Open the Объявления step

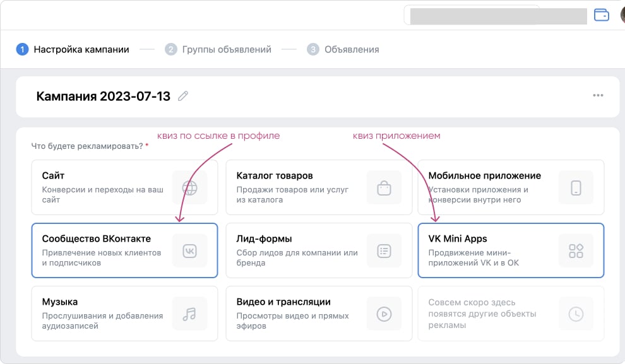[351, 49]
